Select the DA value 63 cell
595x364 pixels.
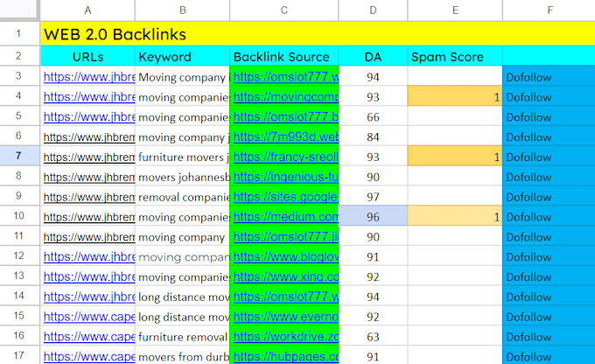point(373,337)
